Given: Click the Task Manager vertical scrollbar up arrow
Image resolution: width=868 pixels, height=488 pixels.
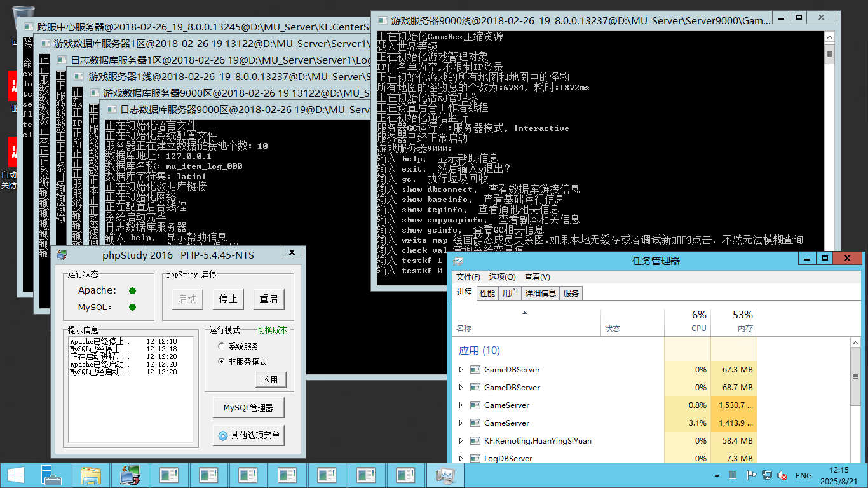Looking at the screenshot, I should coord(855,344).
